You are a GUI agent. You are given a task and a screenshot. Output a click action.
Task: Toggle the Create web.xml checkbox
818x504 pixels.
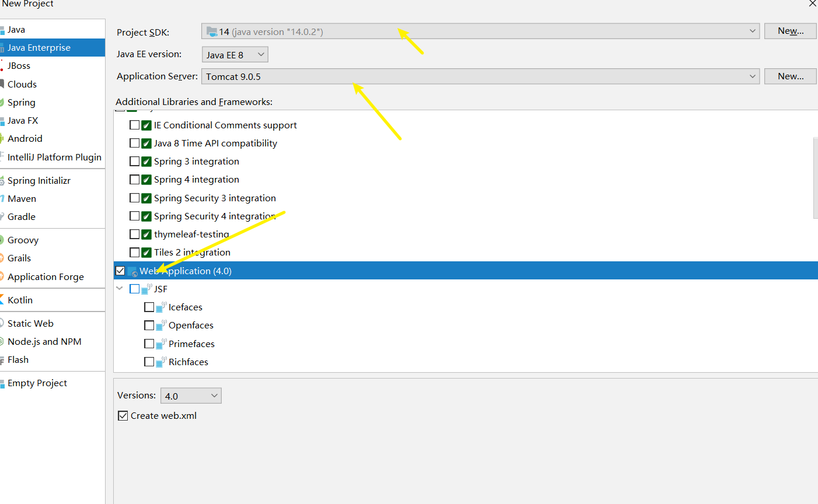(123, 415)
